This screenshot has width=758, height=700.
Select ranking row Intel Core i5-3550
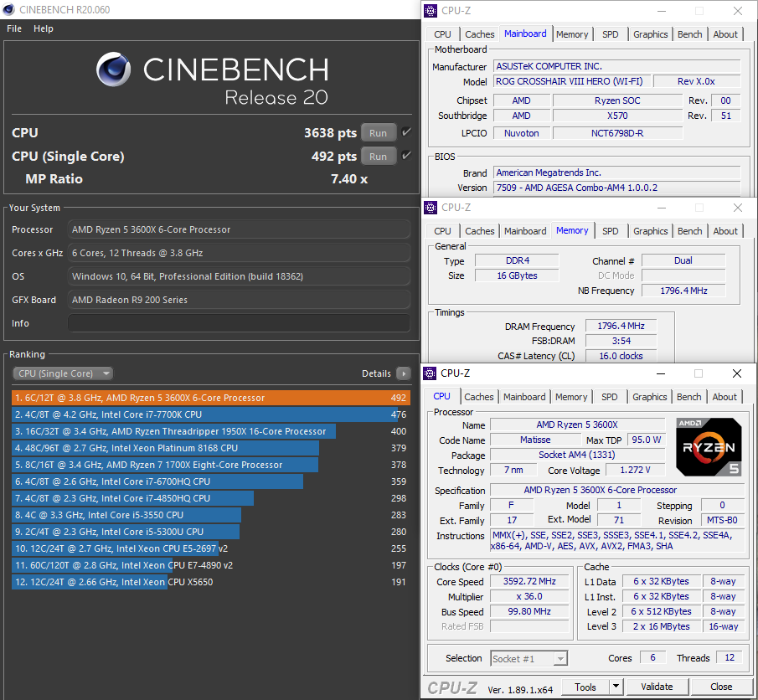point(211,515)
